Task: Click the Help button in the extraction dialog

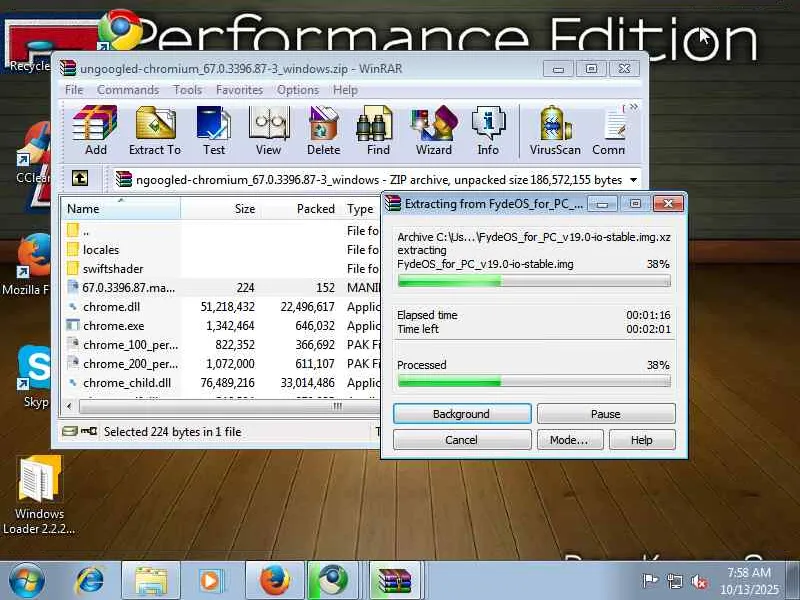Action: (642, 439)
